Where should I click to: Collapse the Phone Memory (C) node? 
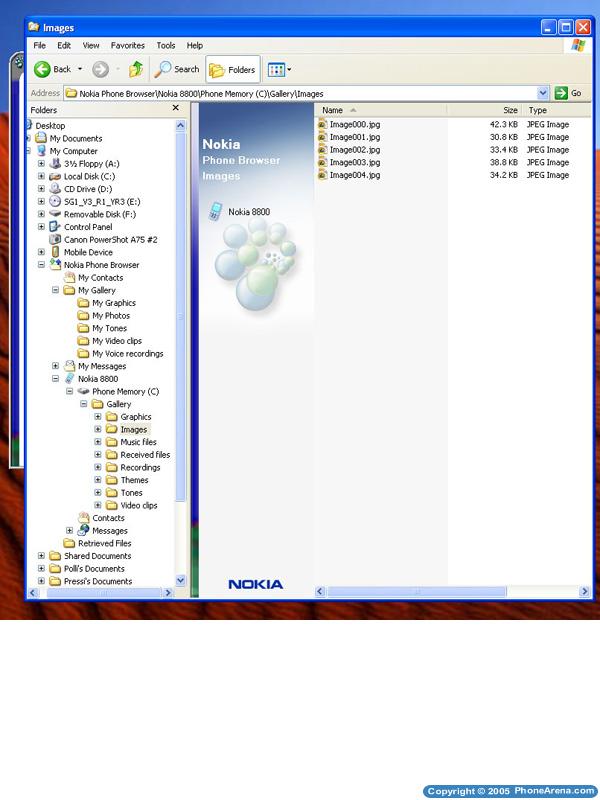[x=69, y=391]
